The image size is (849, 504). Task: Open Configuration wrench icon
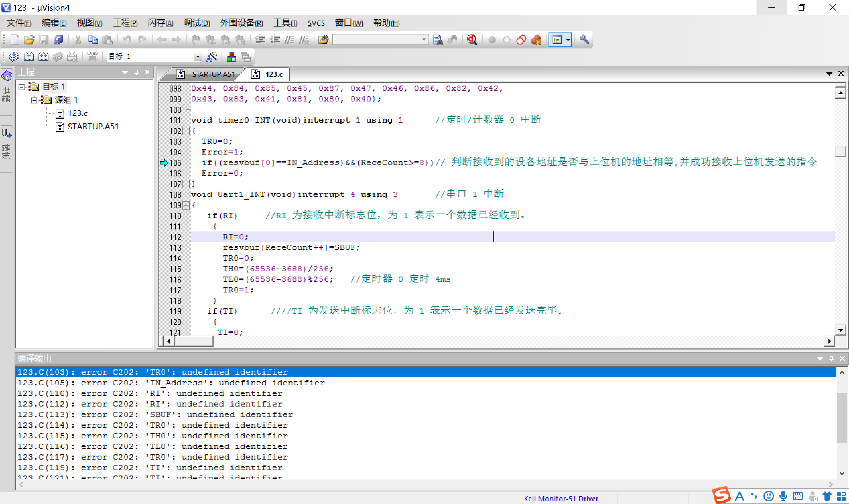584,40
